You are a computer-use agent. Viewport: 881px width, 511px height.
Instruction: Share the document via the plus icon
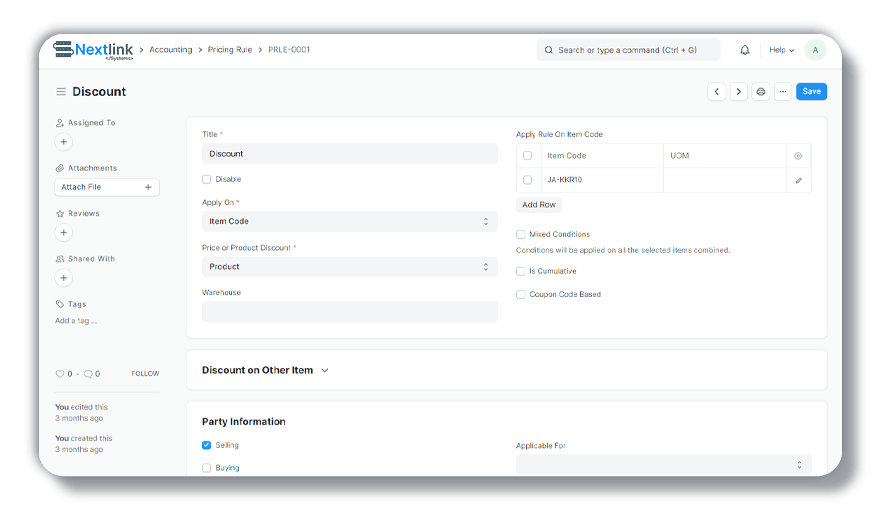pos(63,278)
